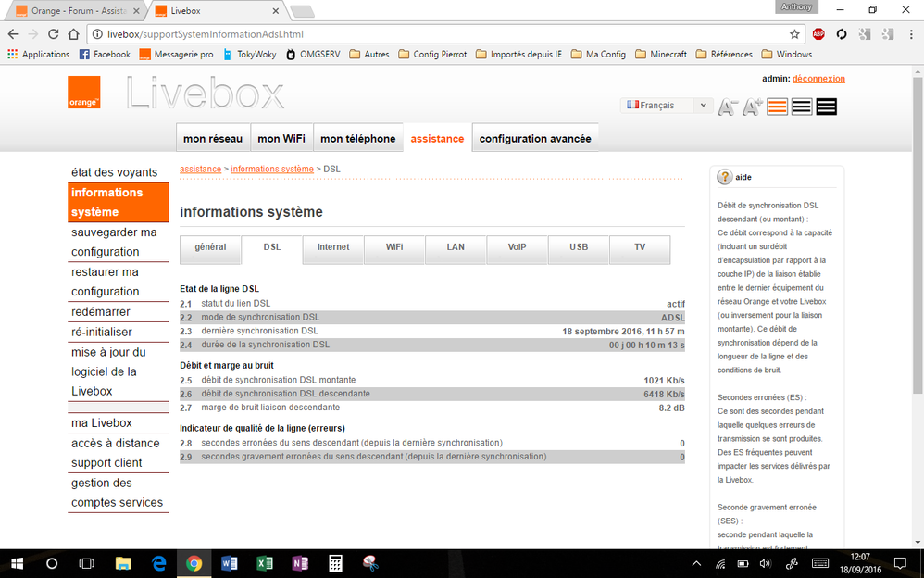The width and height of the screenshot is (924, 578).
Task: Launch Microsoft Edge from taskbar
Action: point(158,564)
